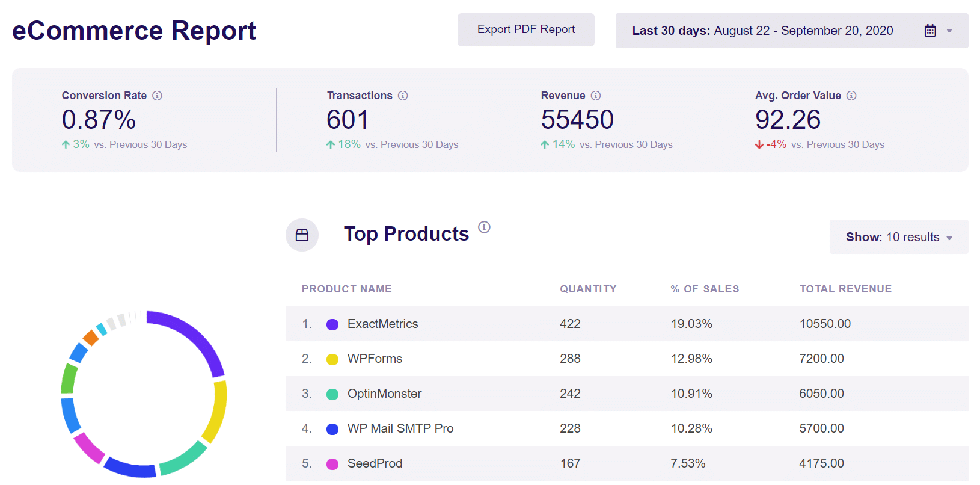Select the ExactMetrics product name
This screenshot has width=980, height=485.
pyautogui.click(x=383, y=324)
